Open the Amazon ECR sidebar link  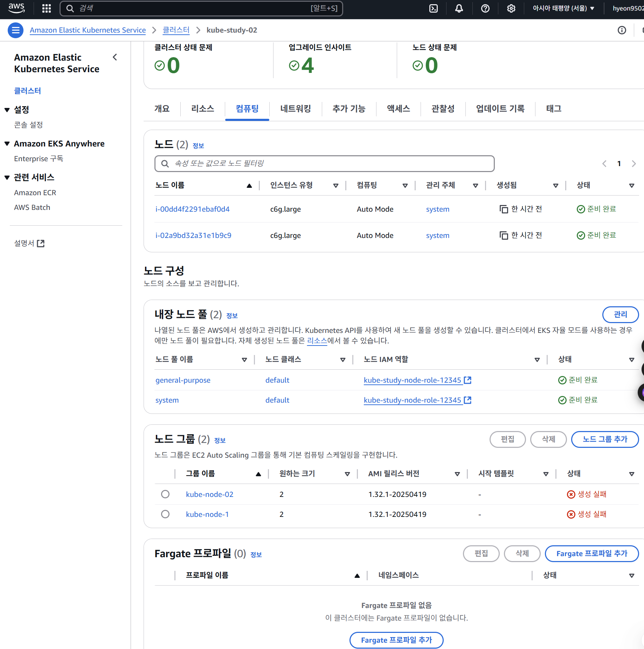click(x=35, y=193)
